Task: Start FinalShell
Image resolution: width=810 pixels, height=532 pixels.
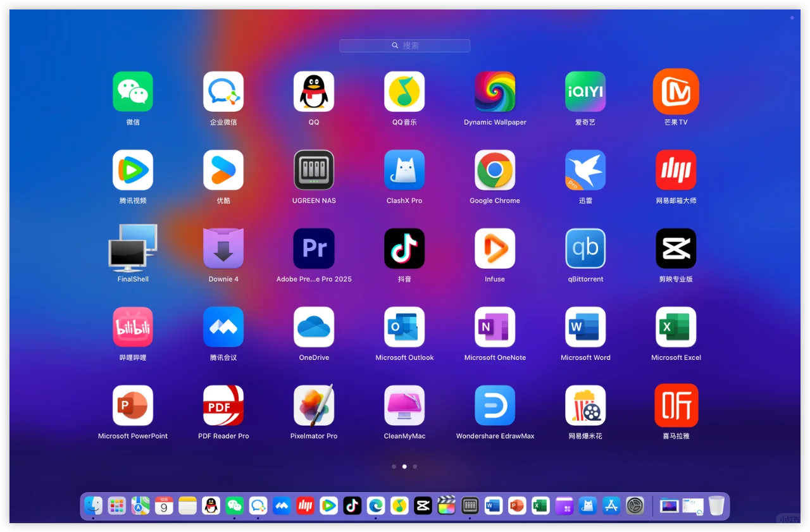Action: pyautogui.click(x=132, y=249)
